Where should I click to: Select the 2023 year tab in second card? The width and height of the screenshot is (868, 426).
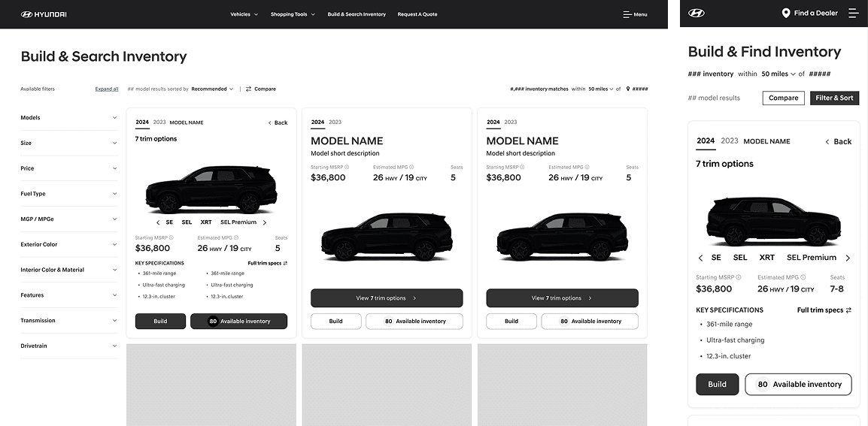(335, 122)
